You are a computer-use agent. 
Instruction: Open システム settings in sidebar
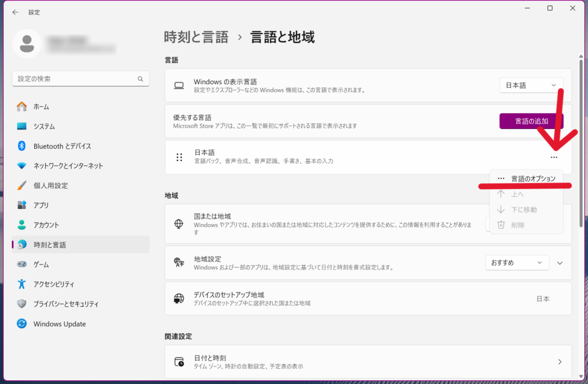80,126
